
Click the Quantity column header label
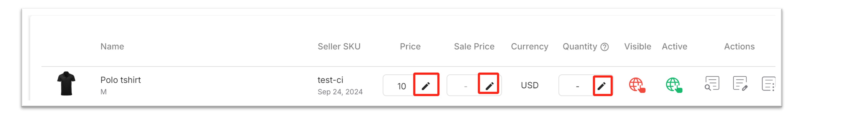pos(580,47)
